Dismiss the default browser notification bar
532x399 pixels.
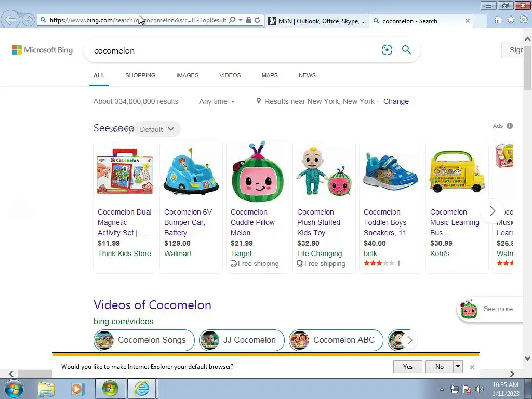pyautogui.click(x=472, y=367)
